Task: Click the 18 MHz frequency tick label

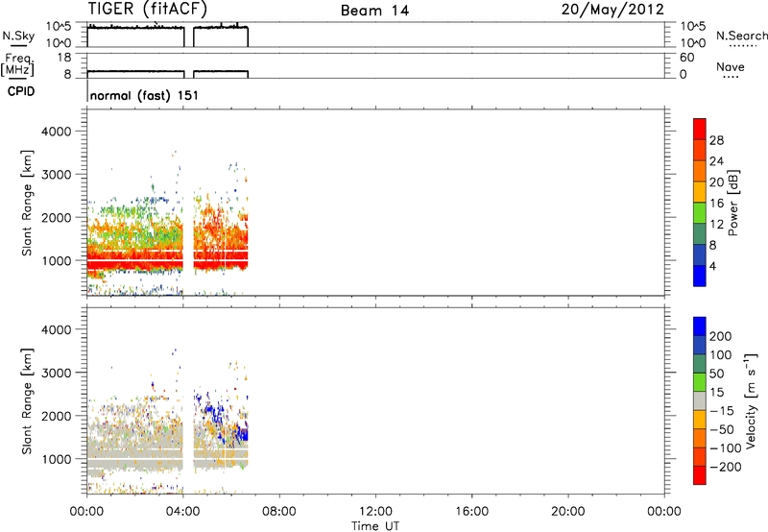Action: pyautogui.click(x=64, y=58)
